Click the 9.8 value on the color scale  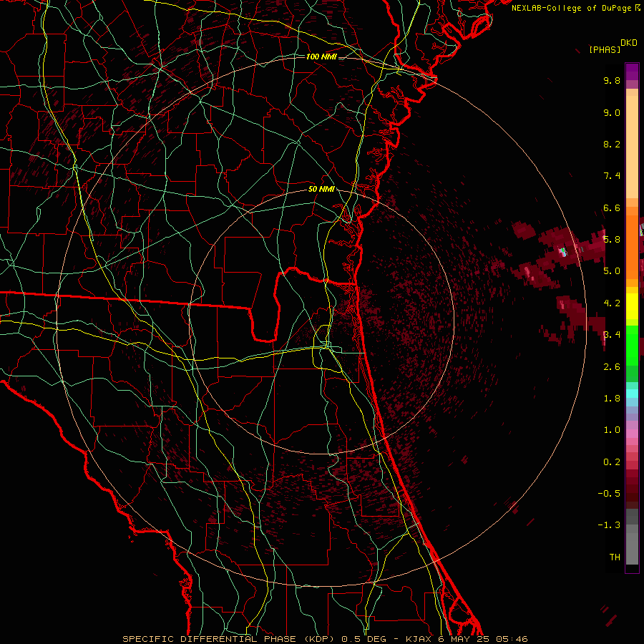[612, 80]
